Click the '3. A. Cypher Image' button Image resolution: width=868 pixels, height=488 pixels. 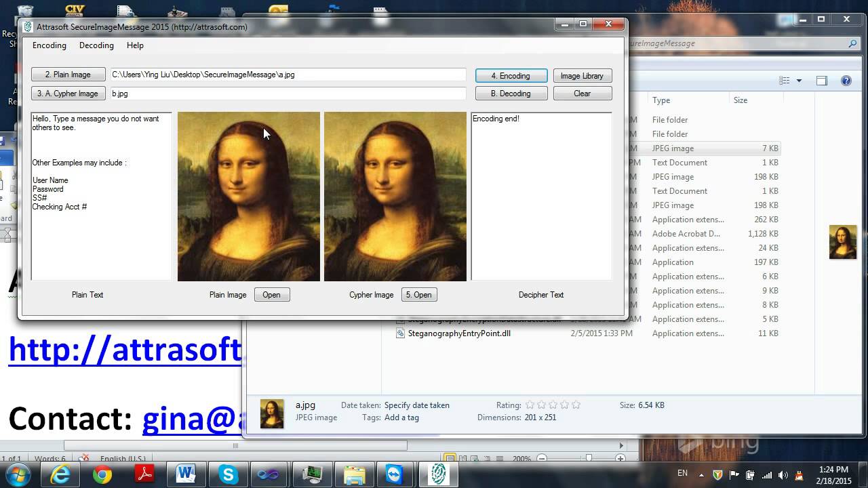click(68, 94)
